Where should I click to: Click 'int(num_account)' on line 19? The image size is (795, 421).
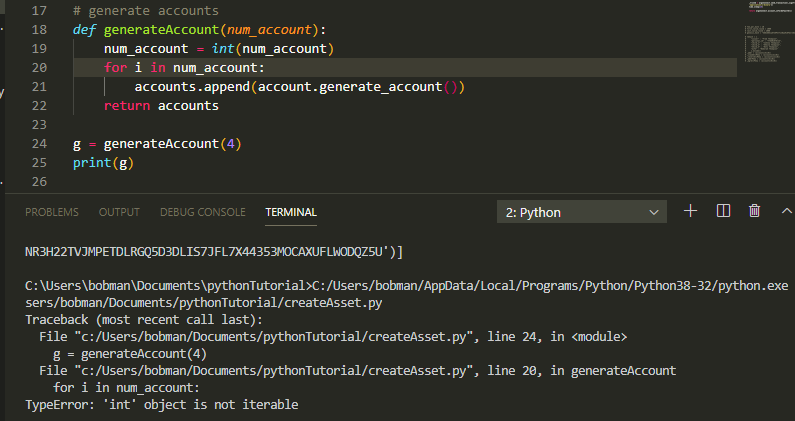point(273,49)
